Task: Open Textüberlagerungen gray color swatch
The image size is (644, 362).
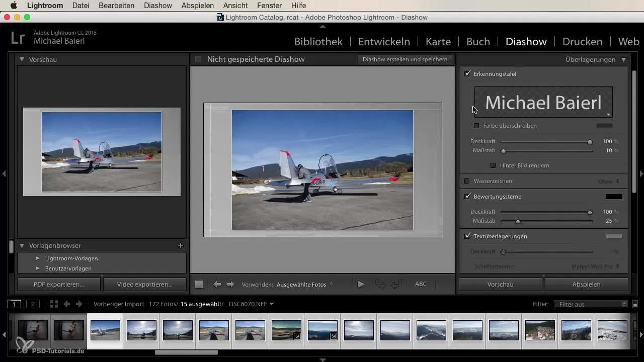Action: 614,236
